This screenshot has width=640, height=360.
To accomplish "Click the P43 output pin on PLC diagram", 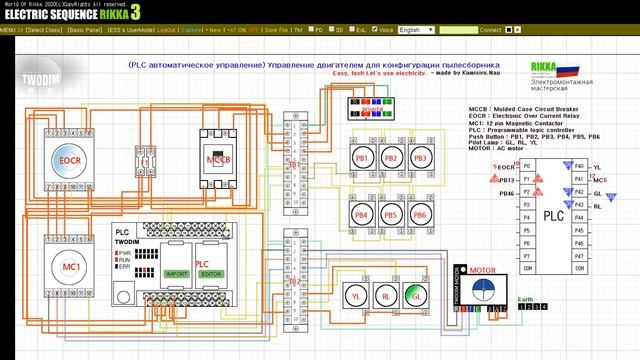I will (579, 204).
